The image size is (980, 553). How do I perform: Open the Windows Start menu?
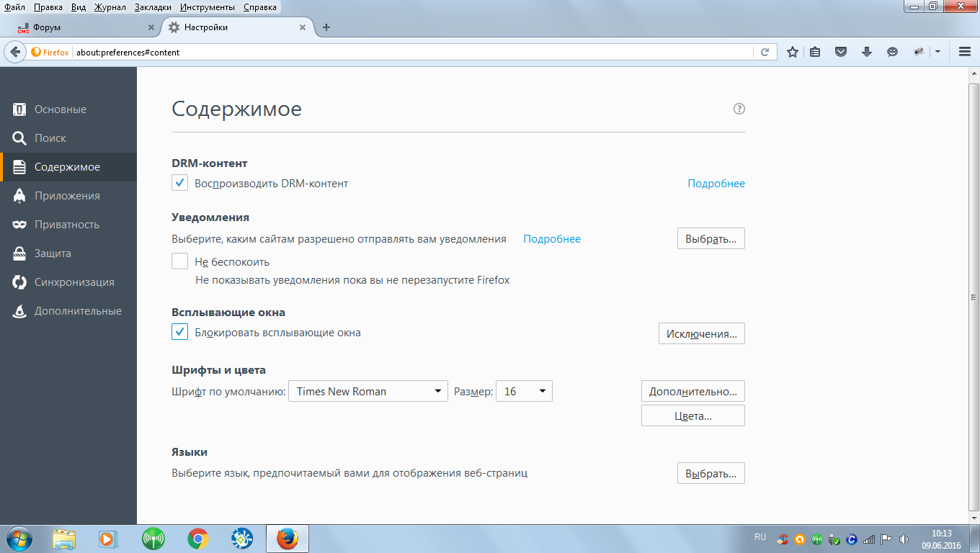tap(19, 539)
